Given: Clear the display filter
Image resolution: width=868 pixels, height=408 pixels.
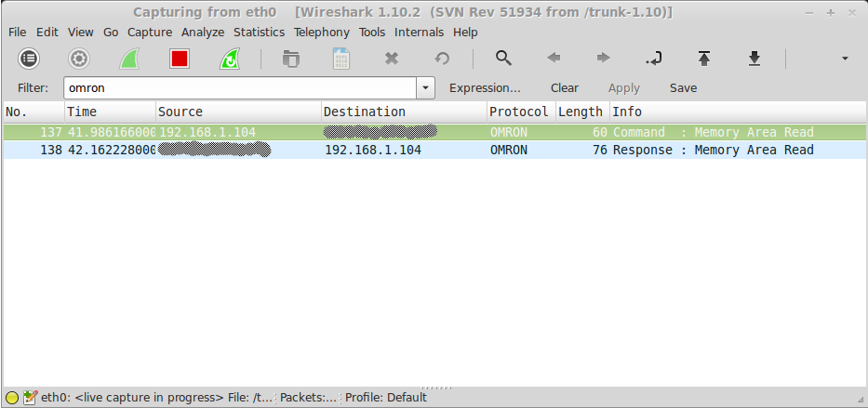Looking at the screenshot, I should (x=565, y=88).
